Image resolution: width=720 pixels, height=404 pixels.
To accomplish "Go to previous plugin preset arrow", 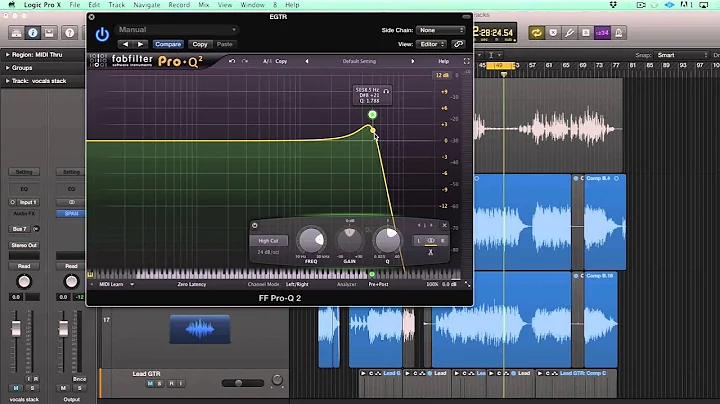I will [125, 44].
